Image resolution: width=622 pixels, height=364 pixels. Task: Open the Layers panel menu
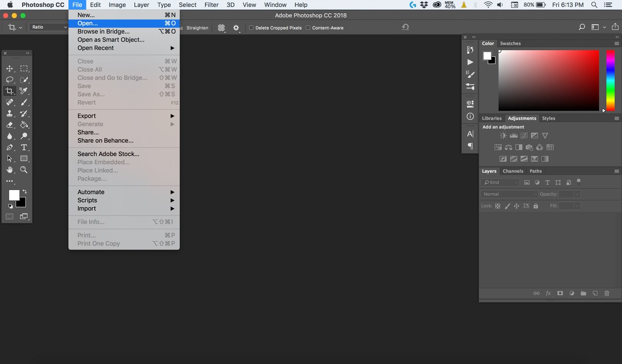coord(616,171)
